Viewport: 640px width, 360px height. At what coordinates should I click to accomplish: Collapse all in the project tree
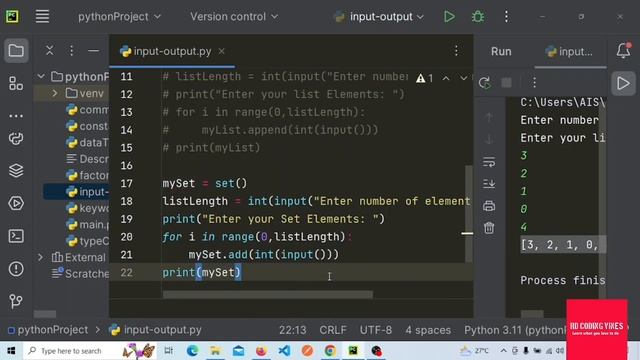(x=49, y=51)
